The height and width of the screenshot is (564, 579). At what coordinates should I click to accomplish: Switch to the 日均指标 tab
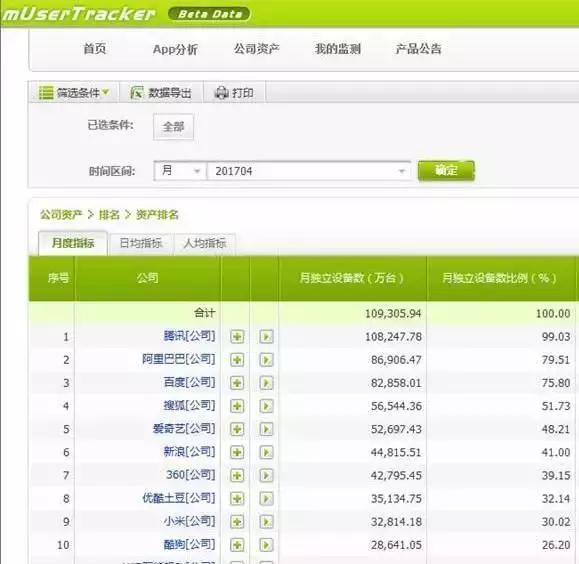point(141,243)
